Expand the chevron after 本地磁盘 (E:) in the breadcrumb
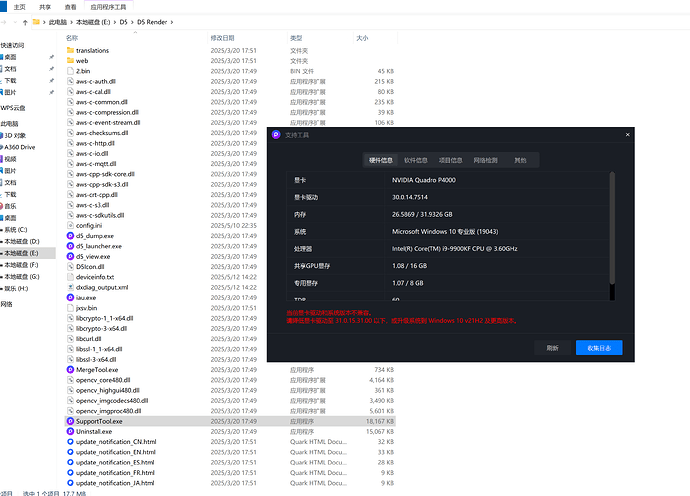Image resolution: width=690 pixels, height=496 pixels. (x=115, y=22)
